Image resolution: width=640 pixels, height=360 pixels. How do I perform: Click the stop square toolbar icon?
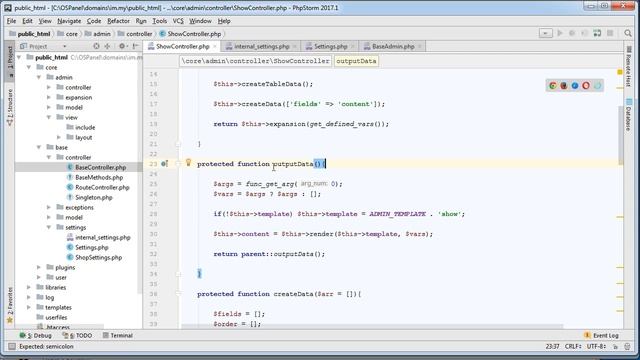[610, 33]
